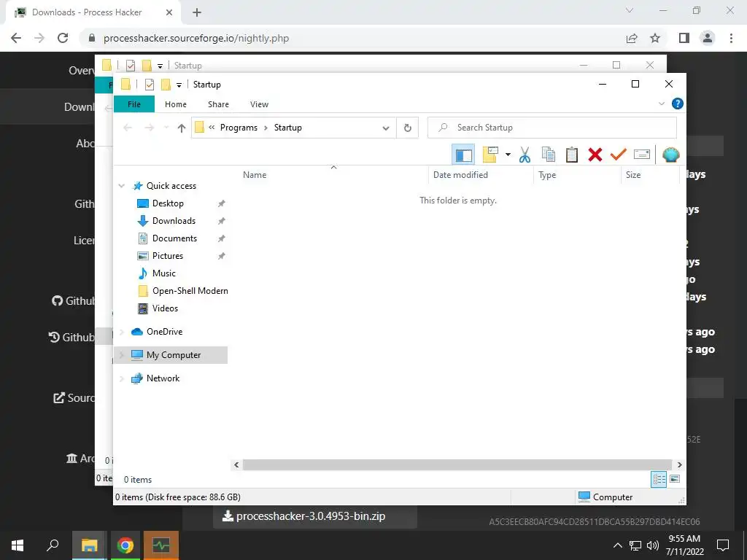Viewport: 747px width, 560px height.
Task: Click the orange checkmark Properties icon
Action: pyautogui.click(x=619, y=155)
